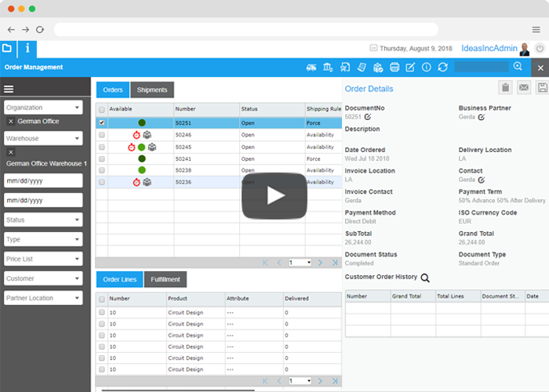Image resolution: width=549 pixels, height=392 pixels.
Task: Open the Orders table page number dropdown
Action: pyautogui.click(x=300, y=263)
